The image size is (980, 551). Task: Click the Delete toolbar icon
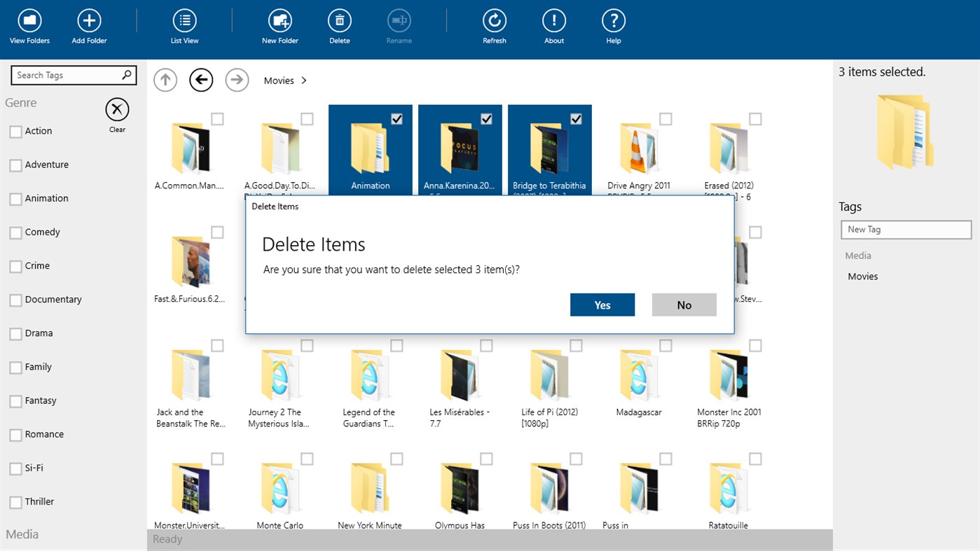(x=339, y=26)
